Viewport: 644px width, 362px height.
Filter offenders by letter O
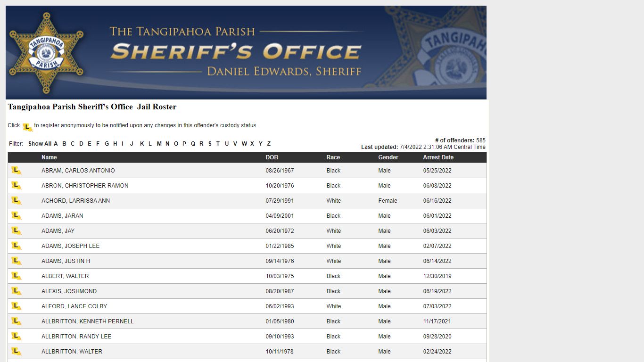click(176, 144)
